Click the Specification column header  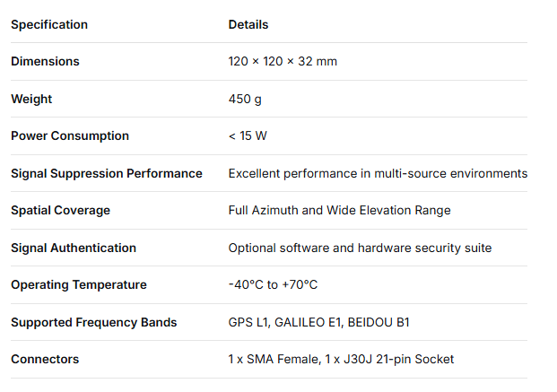tap(49, 24)
